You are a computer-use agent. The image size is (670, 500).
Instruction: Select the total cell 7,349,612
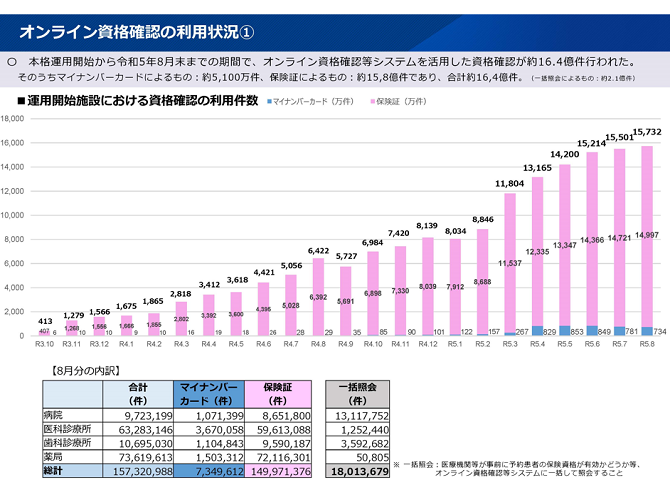coord(209,471)
